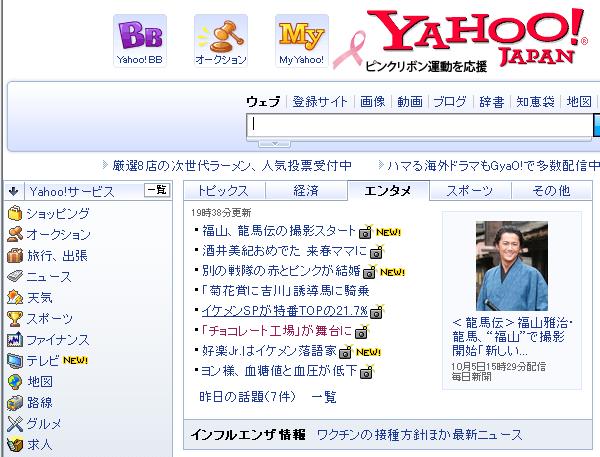This screenshot has height=457, width=600.
Task: Click the ファイナンス chart icon
Action: pos(15,339)
